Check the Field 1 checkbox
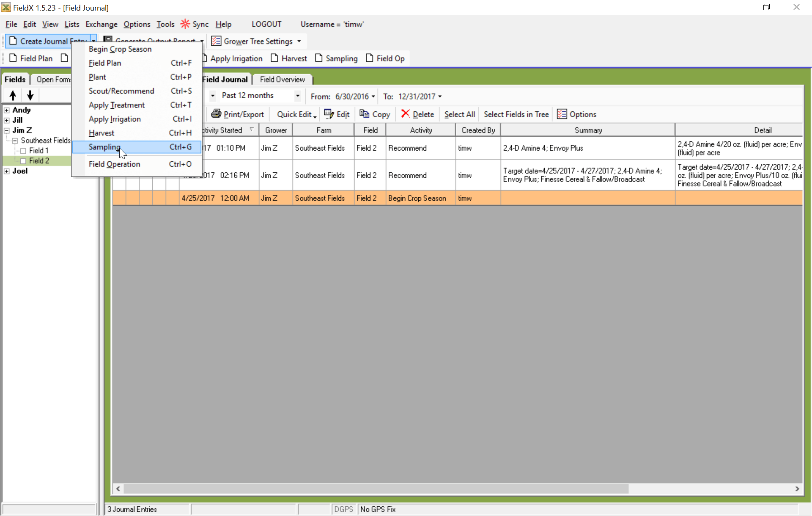The width and height of the screenshot is (812, 516). click(x=23, y=151)
